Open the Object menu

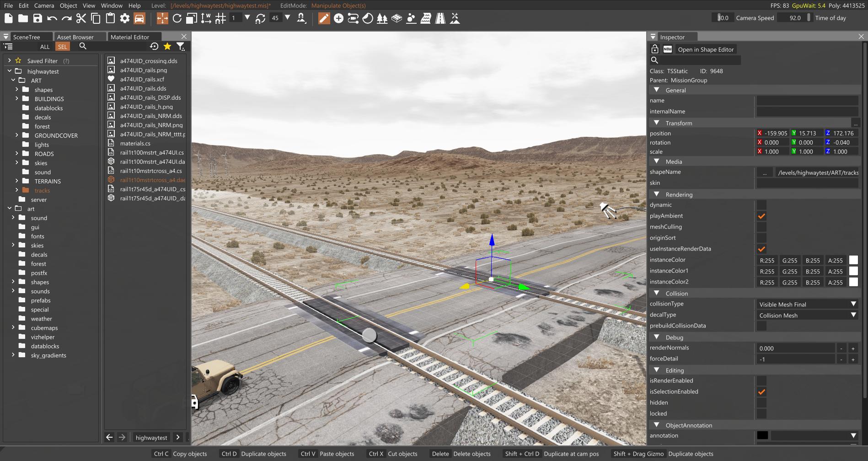(x=69, y=5)
